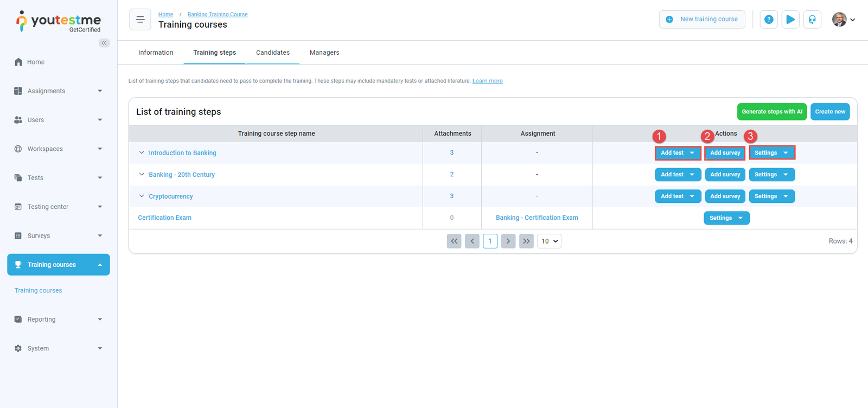Image resolution: width=868 pixels, height=408 pixels.
Task: Expand the Workspaces sidebar menu arrow
Action: [100, 149]
